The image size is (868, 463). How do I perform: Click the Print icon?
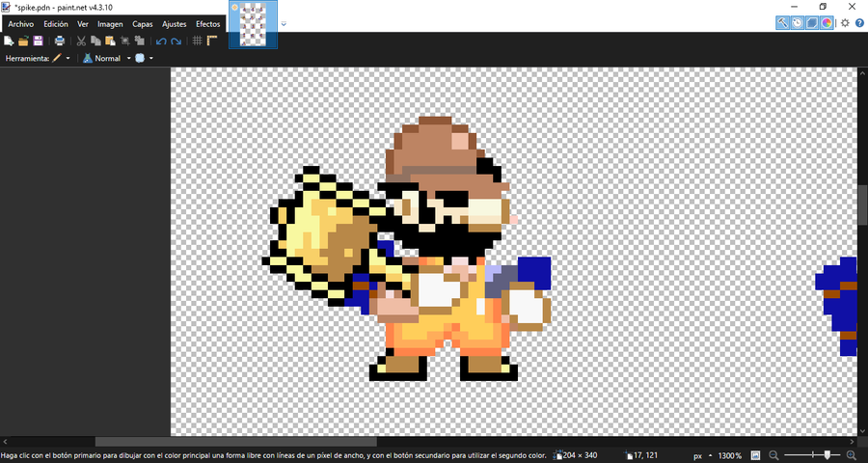pyautogui.click(x=60, y=41)
